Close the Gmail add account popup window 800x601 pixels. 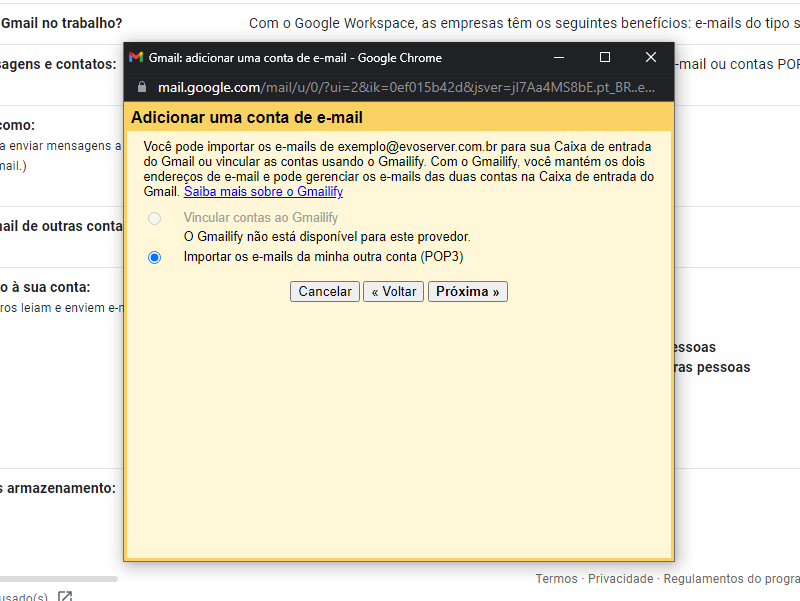[x=651, y=57]
